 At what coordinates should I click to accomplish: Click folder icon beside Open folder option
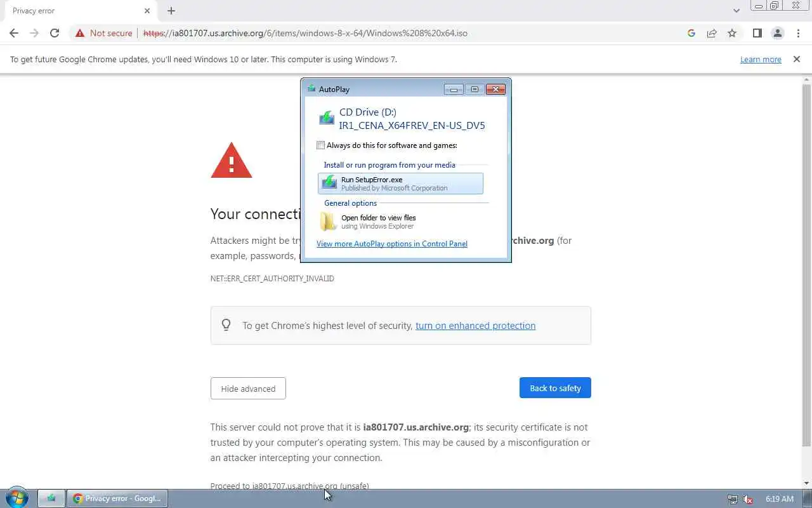328,222
